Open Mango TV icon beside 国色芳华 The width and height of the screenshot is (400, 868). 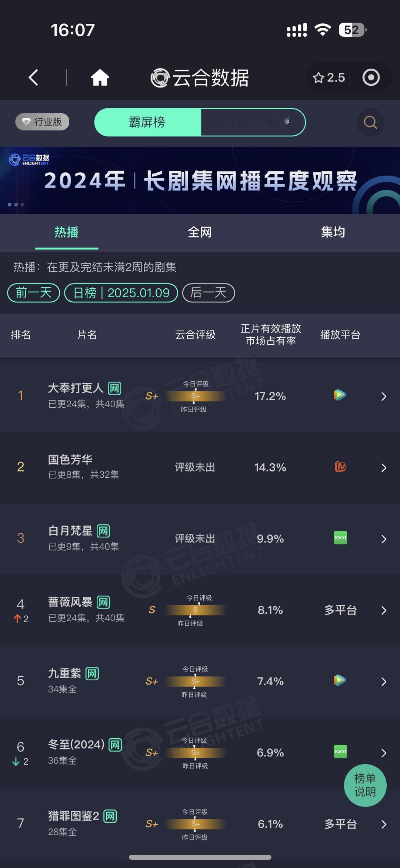pyautogui.click(x=340, y=467)
